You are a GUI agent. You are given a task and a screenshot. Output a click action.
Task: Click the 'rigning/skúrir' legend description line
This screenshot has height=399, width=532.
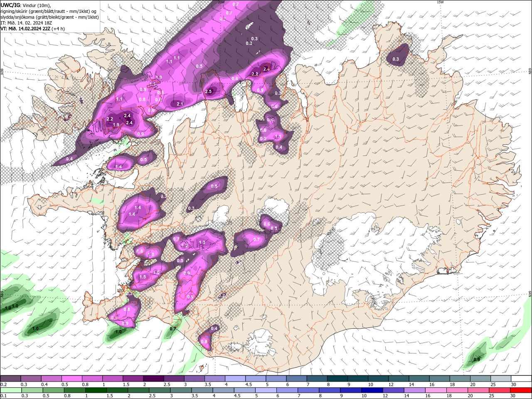pos(49,11)
